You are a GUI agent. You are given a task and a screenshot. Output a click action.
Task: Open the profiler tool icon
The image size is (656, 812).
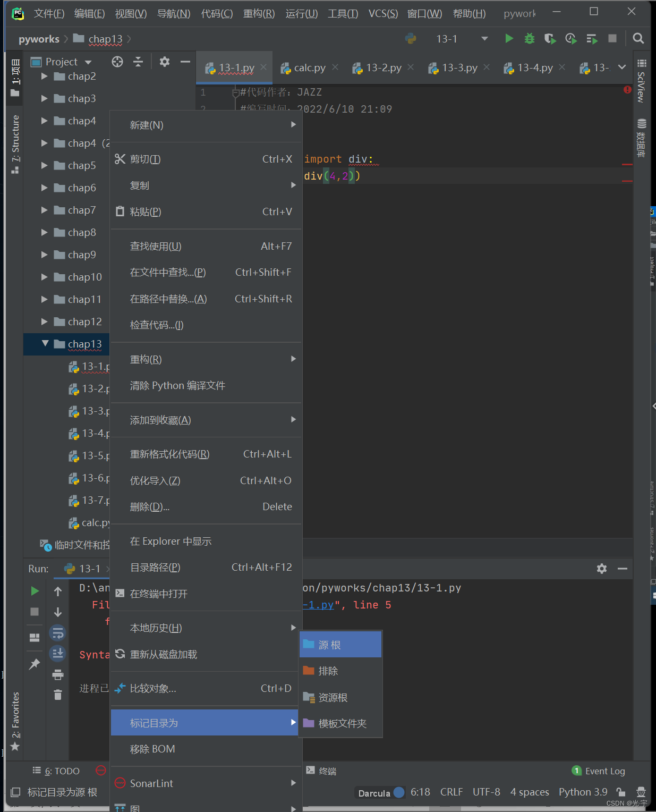(570, 38)
